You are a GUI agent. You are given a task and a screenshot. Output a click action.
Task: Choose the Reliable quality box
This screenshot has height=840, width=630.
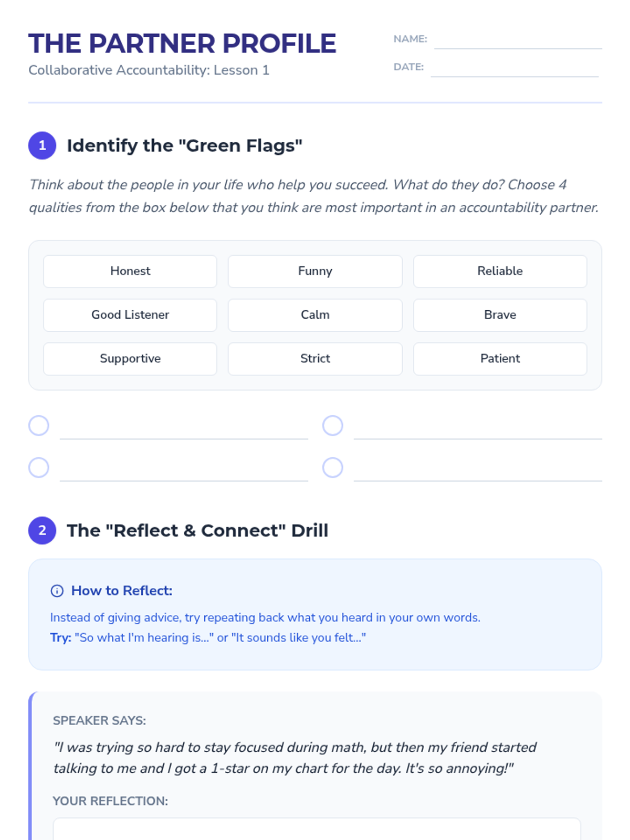click(x=500, y=271)
